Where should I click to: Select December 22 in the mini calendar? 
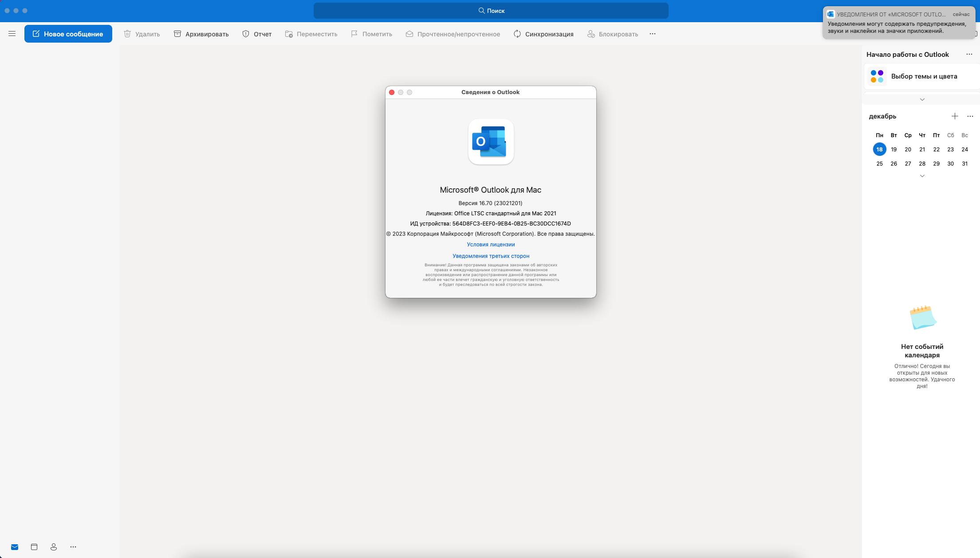(937, 150)
